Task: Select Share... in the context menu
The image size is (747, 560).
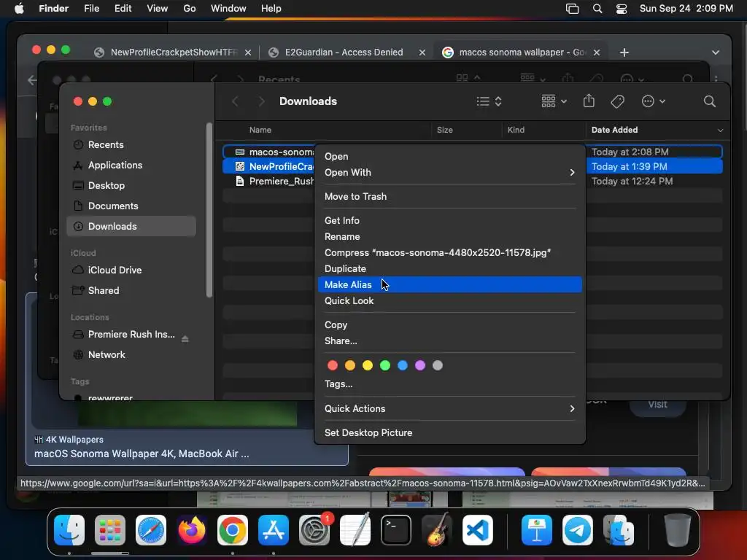Action: (x=449, y=341)
